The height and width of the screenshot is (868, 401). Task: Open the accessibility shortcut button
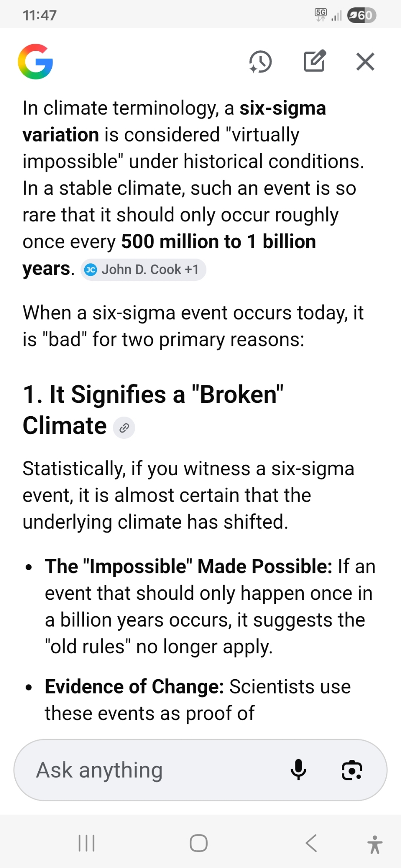[374, 844]
